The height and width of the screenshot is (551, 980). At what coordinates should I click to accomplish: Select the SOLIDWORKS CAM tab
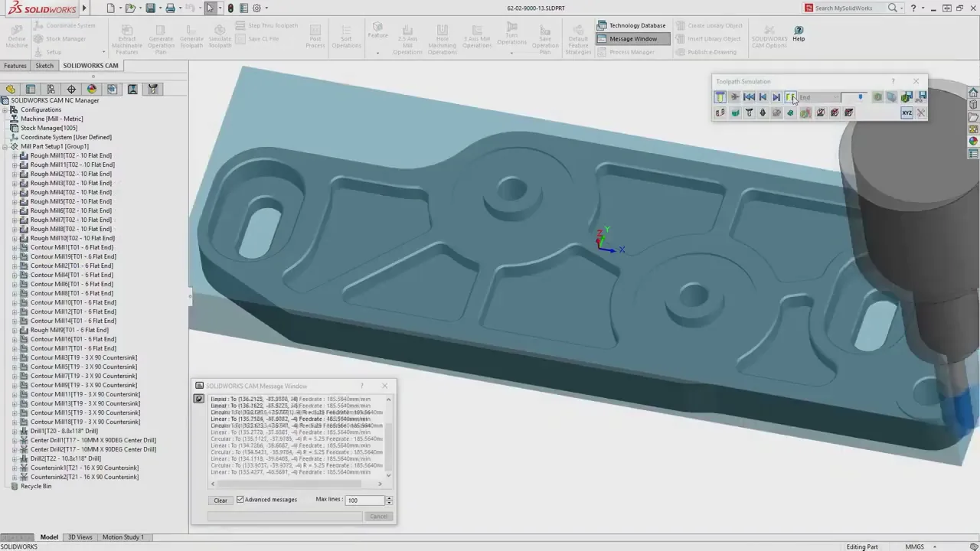[x=90, y=66]
